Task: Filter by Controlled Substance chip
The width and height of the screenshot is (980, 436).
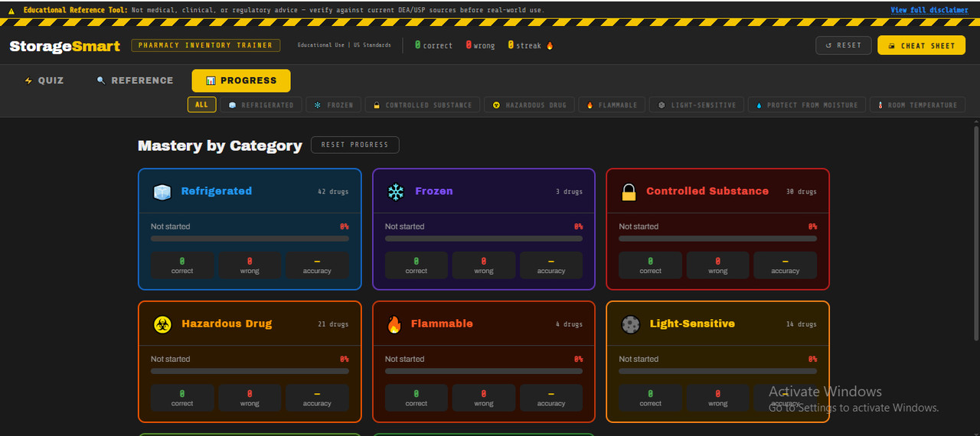Action: click(423, 105)
